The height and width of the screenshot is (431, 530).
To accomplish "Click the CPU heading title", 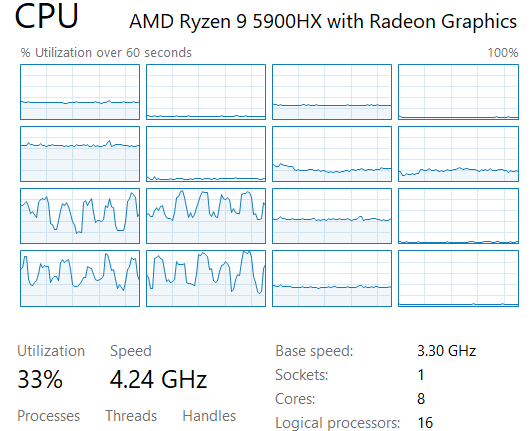I will (47, 16).
